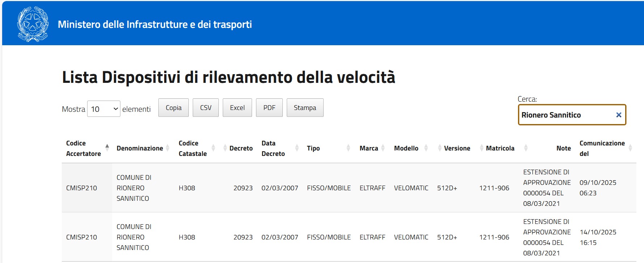Viewport: 644px width, 263px height.
Task: Sort table by Data Decreto column
Action: coord(273,148)
